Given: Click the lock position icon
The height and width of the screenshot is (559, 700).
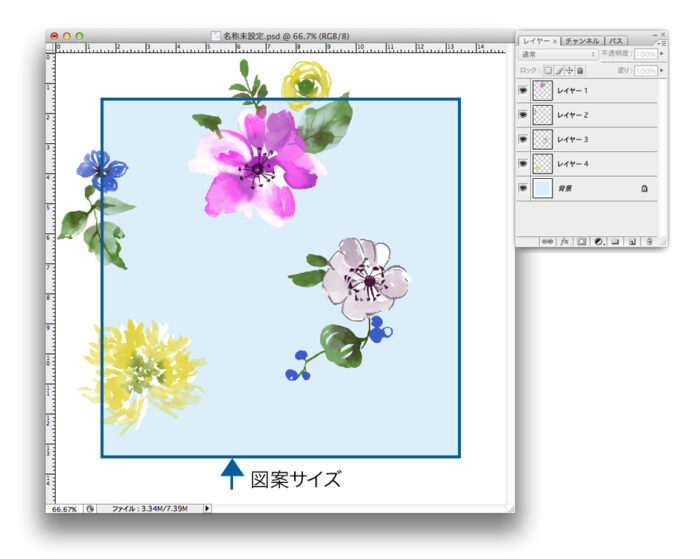Looking at the screenshot, I should [x=570, y=71].
